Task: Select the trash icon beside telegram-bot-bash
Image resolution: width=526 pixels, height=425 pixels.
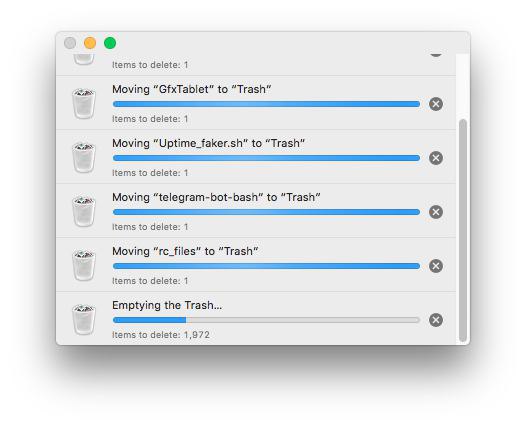Action: [84, 212]
